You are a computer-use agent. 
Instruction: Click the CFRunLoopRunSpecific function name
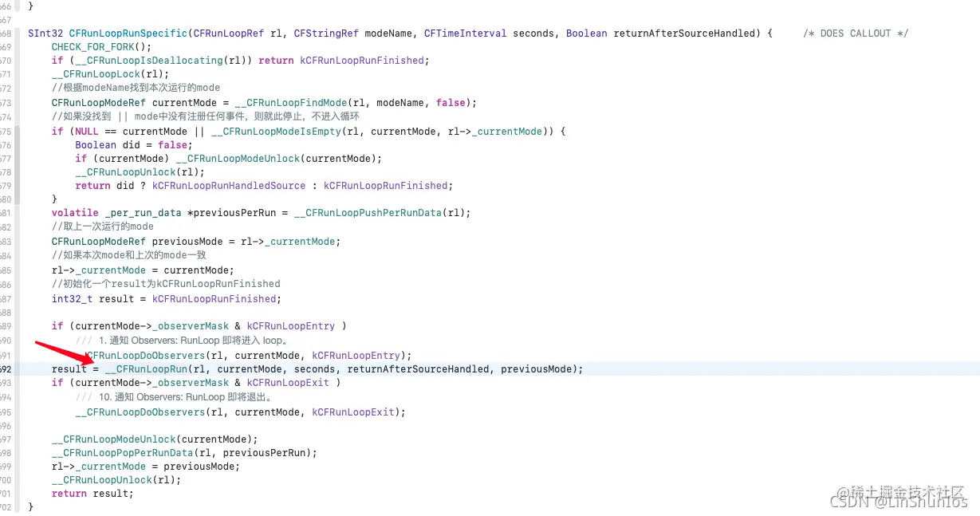(128, 33)
